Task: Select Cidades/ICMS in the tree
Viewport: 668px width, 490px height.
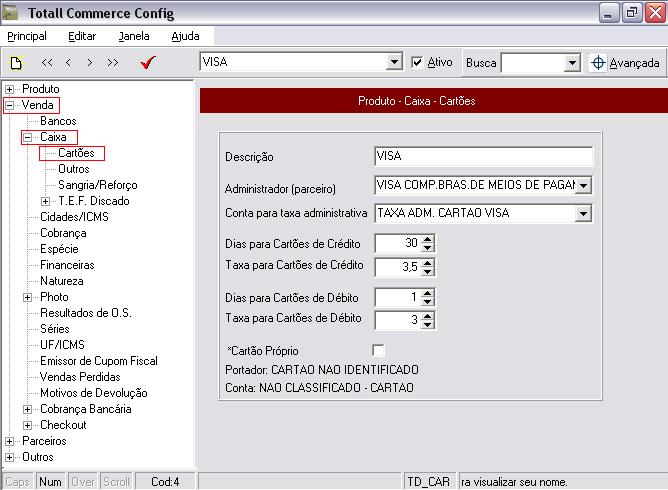Action: [x=74, y=217]
